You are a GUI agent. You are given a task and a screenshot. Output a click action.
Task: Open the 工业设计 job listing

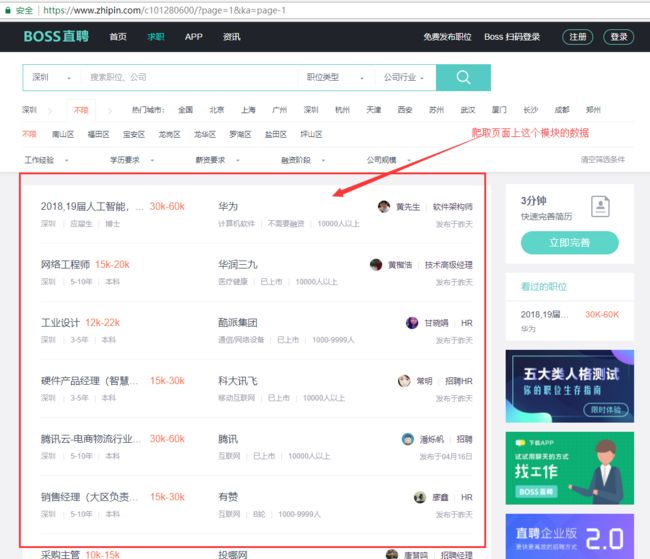pyautogui.click(x=60, y=323)
